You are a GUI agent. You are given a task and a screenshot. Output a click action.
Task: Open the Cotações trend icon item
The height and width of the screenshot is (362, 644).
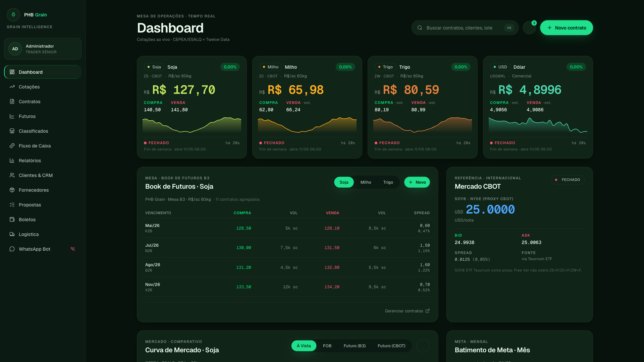click(12, 87)
